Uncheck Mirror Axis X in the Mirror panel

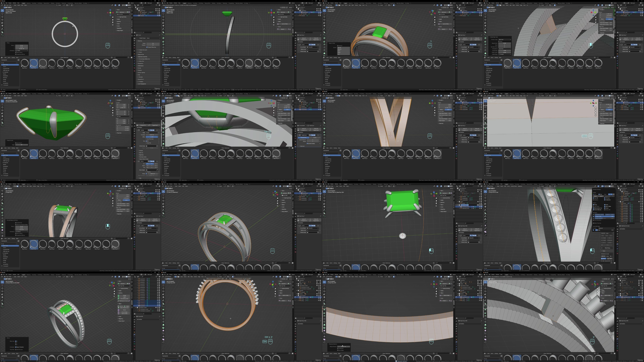tap(16, 341)
